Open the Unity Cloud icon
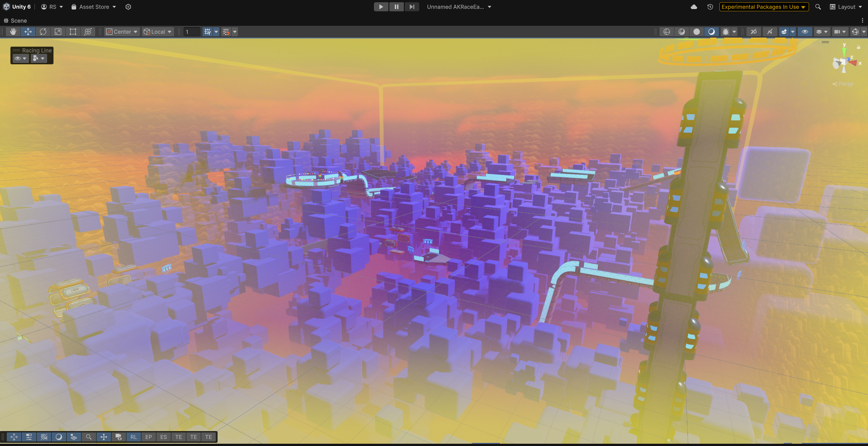 click(694, 7)
